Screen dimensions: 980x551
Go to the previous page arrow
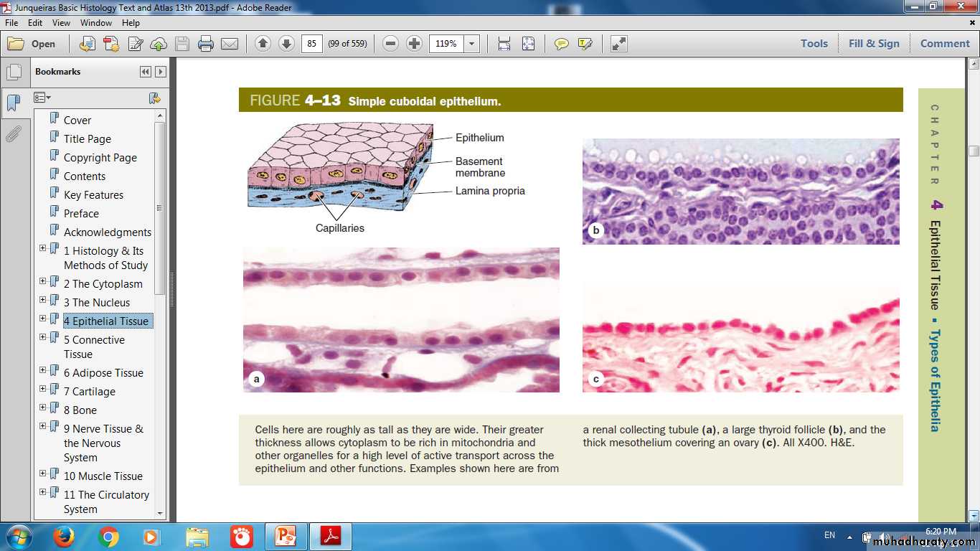click(263, 44)
